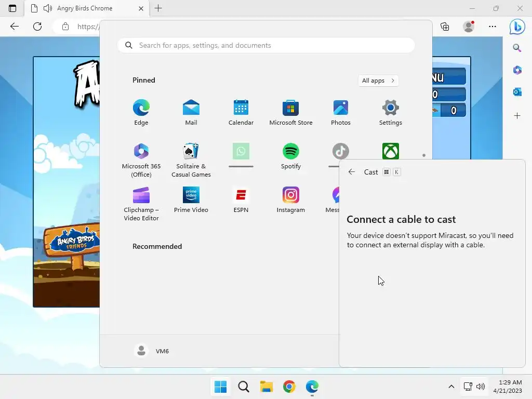Open the Settings gear app
This screenshot has width=532, height=399.
391,112
